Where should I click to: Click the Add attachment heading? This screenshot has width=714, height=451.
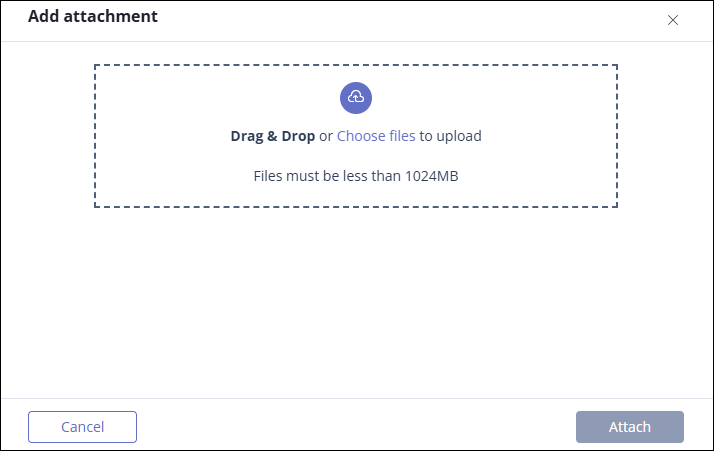93,16
